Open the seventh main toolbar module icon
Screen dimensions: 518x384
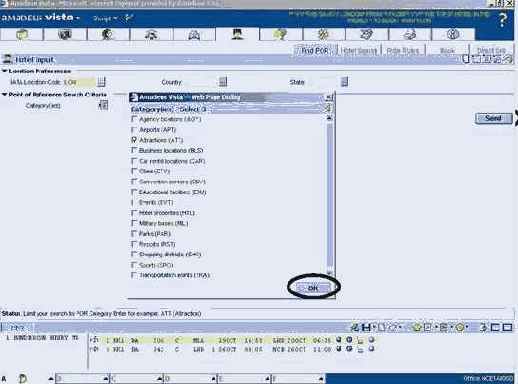(x=281, y=34)
